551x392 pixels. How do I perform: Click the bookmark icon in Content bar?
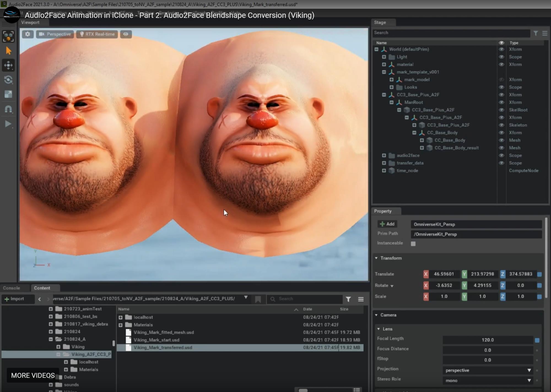click(x=258, y=299)
